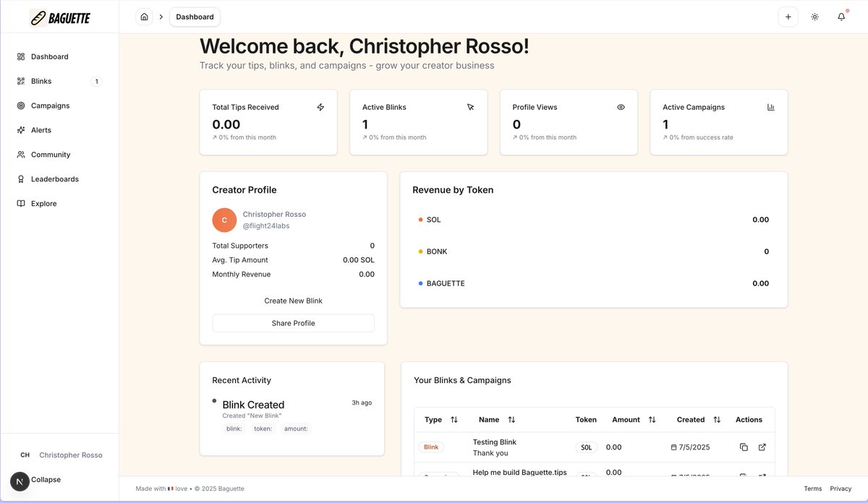The width and height of the screenshot is (868, 503).
Task: Click the BAGUETTE blue token dot
Action: tap(420, 283)
